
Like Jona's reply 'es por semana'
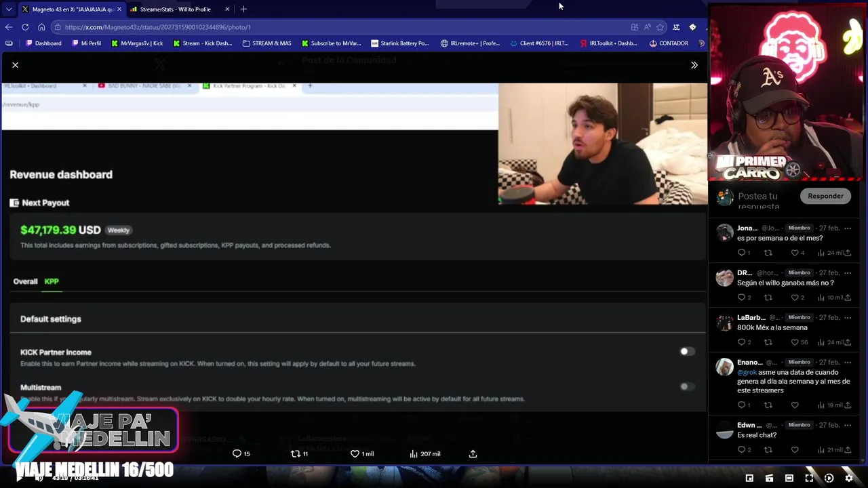[x=795, y=253]
